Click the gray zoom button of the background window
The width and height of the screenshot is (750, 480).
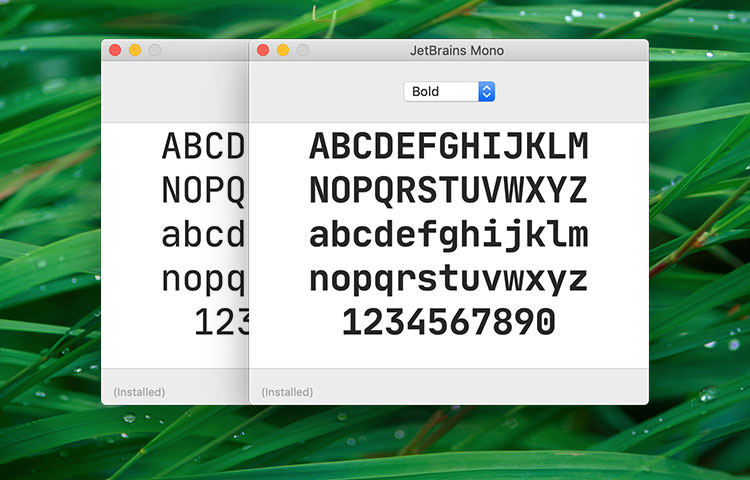click(155, 50)
